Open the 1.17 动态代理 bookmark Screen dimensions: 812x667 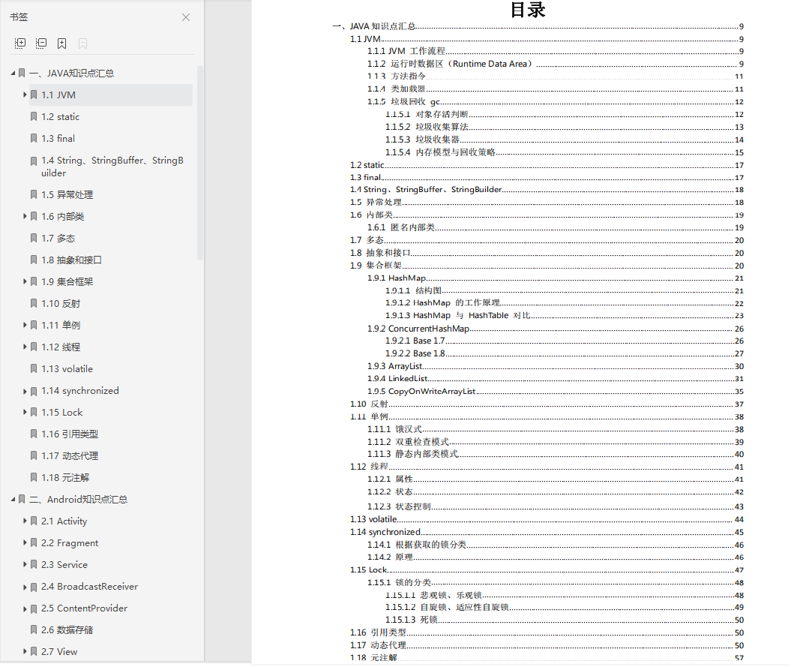(70, 456)
